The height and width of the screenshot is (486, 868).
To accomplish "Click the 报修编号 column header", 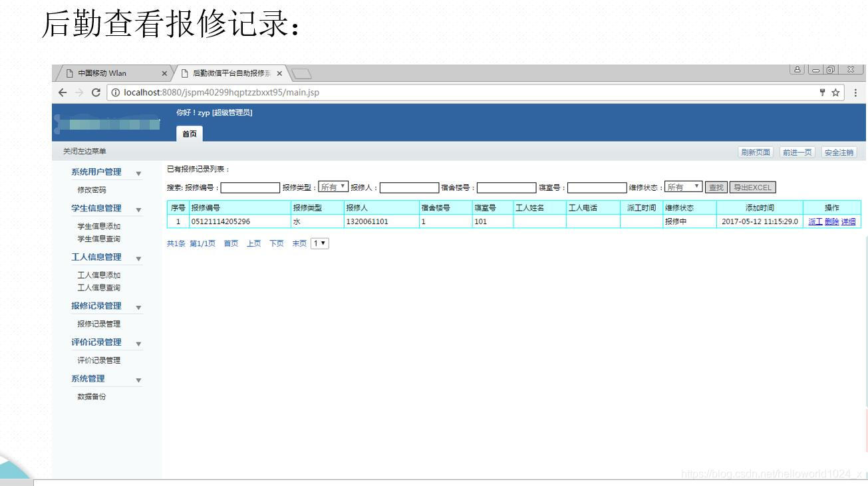I will click(240, 207).
